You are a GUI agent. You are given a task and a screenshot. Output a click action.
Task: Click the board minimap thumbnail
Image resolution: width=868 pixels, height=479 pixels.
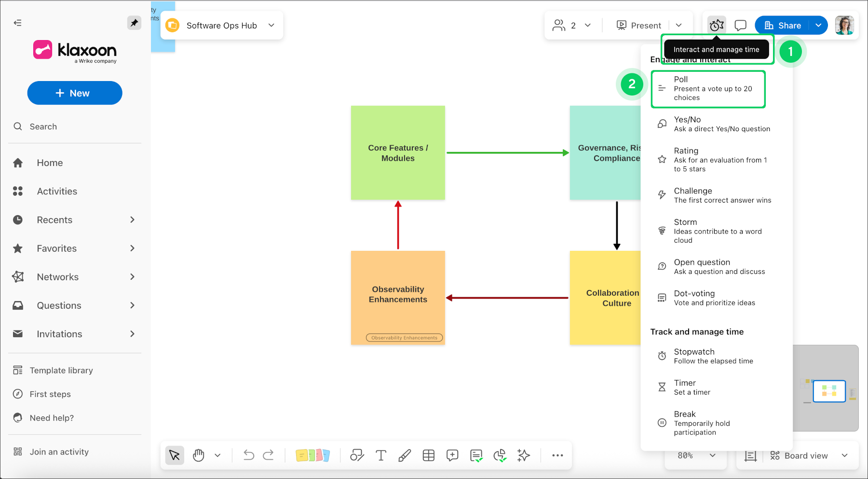pyautogui.click(x=829, y=391)
